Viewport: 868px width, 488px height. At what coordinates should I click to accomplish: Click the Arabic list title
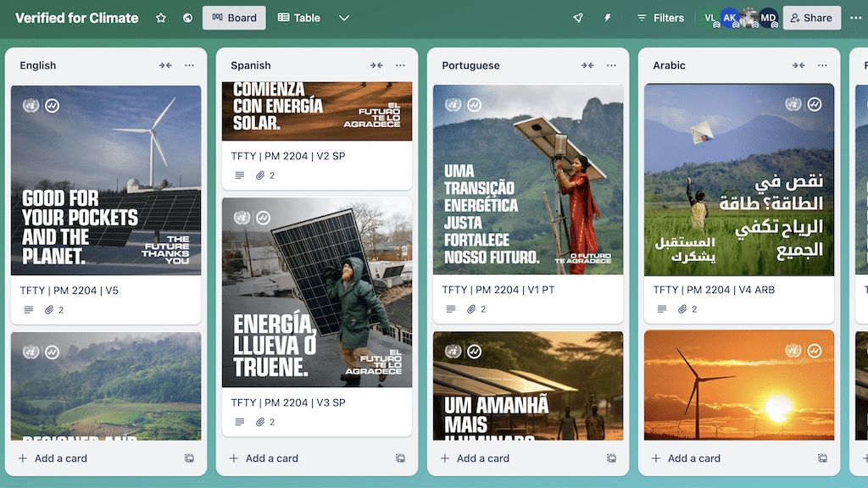(669, 65)
